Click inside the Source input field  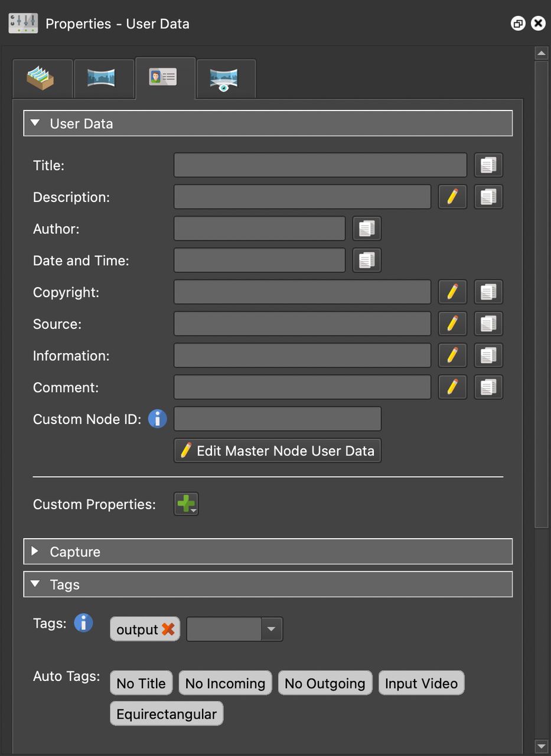pos(301,323)
